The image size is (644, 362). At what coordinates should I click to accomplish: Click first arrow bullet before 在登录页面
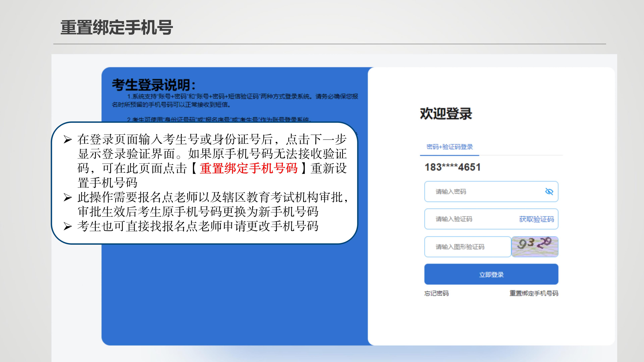[x=68, y=139]
